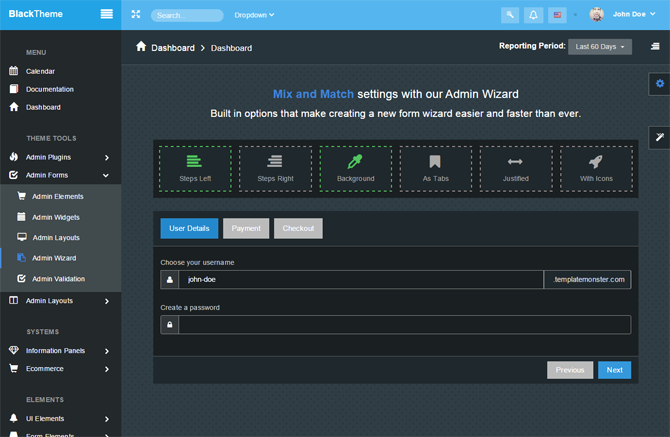Click the Documentation sidebar icon
Viewport: 670px width, 437px height.
point(14,89)
